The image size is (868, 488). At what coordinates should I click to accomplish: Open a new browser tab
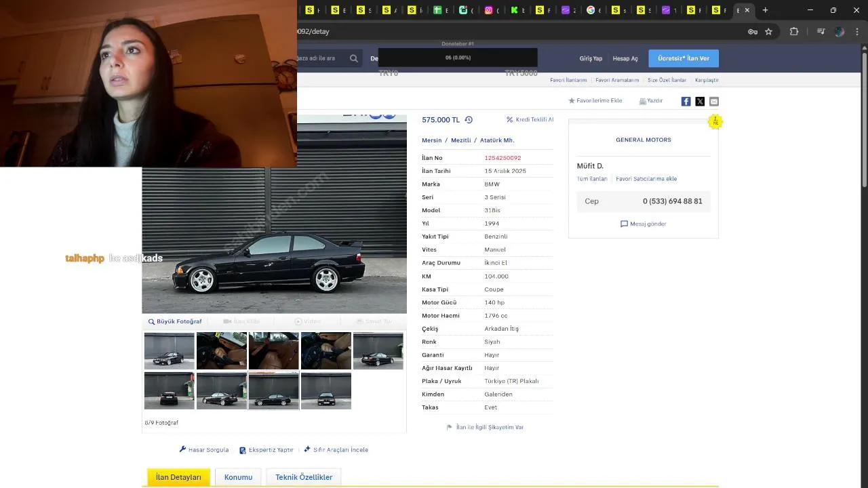tap(765, 10)
